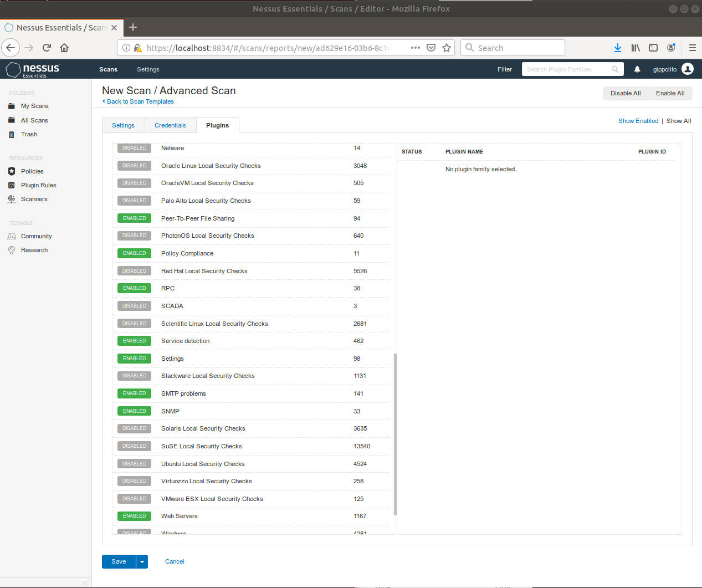Click the Policies shield icon
Image resolution: width=702 pixels, height=588 pixels.
click(x=12, y=171)
